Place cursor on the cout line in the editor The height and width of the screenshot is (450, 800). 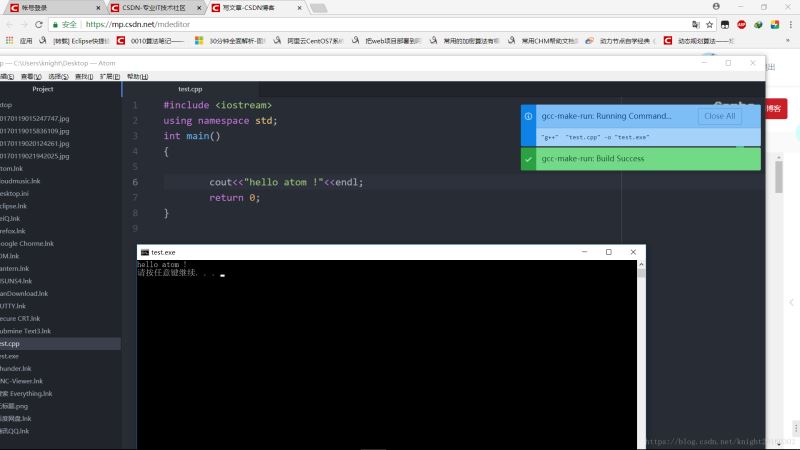tap(286, 182)
